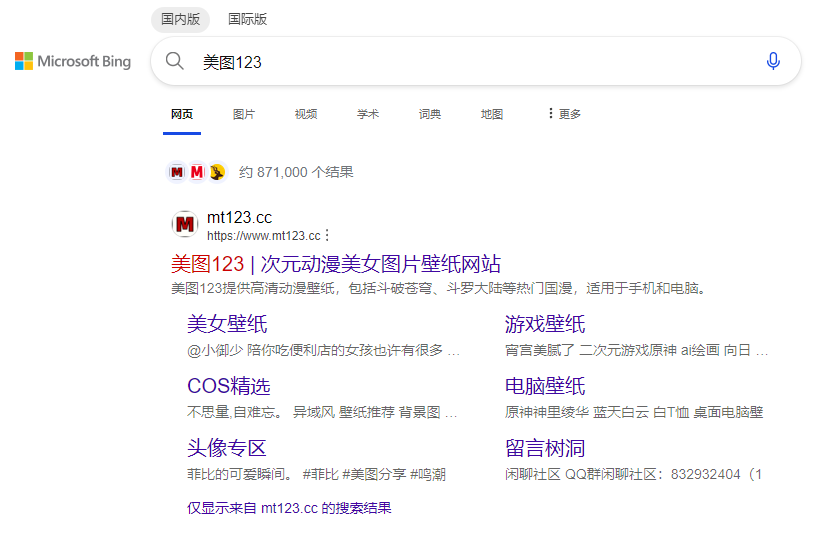Open the three-dot menu beside mt123.cc URL
Image resolution: width=824 pixels, height=535 pixels.
327,236
